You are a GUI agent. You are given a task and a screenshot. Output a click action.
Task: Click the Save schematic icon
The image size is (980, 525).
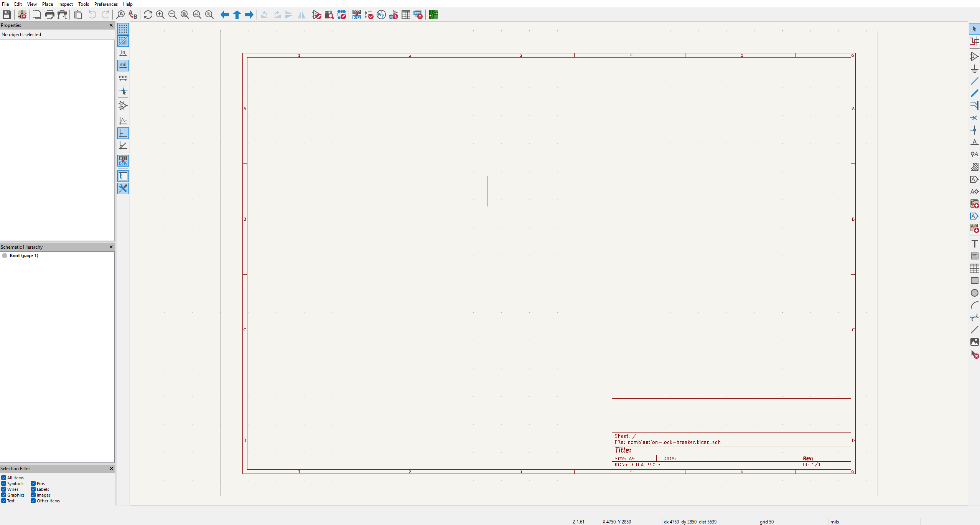click(7, 15)
